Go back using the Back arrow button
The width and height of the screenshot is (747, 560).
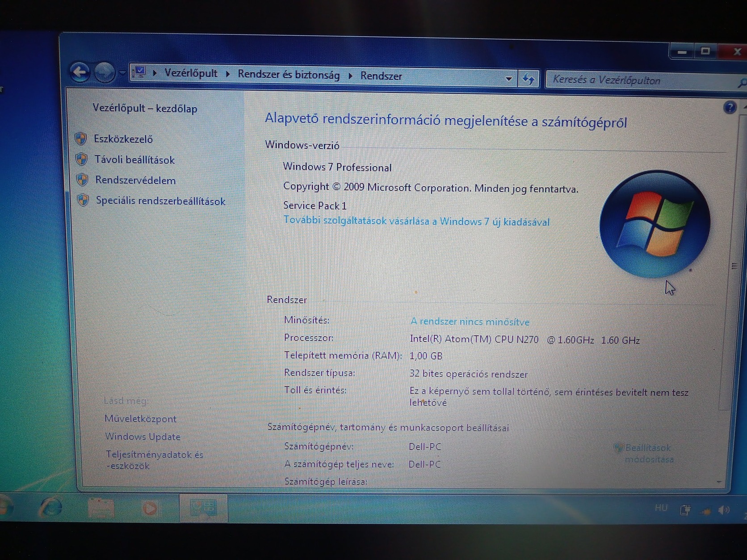tap(80, 72)
